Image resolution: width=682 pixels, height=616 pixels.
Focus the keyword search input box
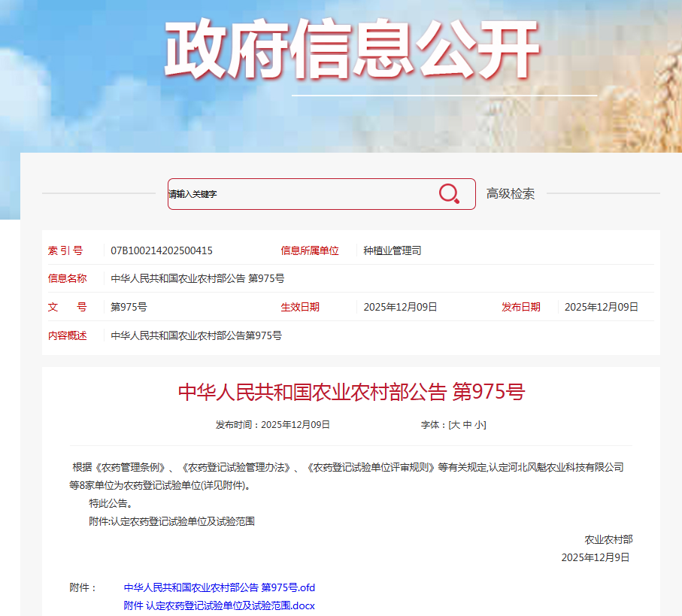301,194
